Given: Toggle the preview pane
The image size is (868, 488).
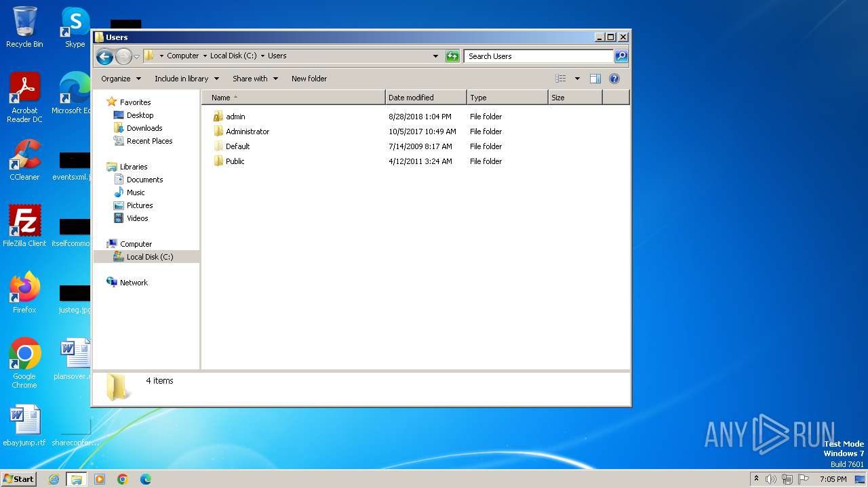Looking at the screenshot, I should coord(595,79).
